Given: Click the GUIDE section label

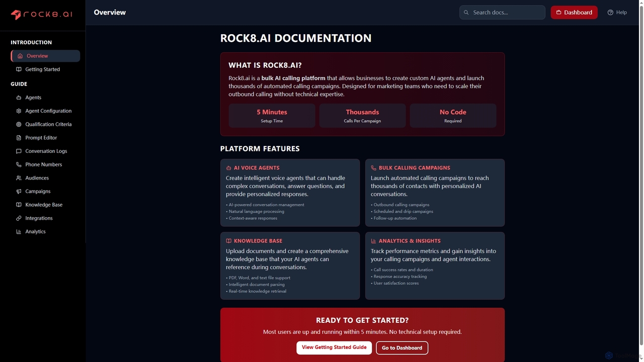Looking at the screenshot, I should click(19, 84).
